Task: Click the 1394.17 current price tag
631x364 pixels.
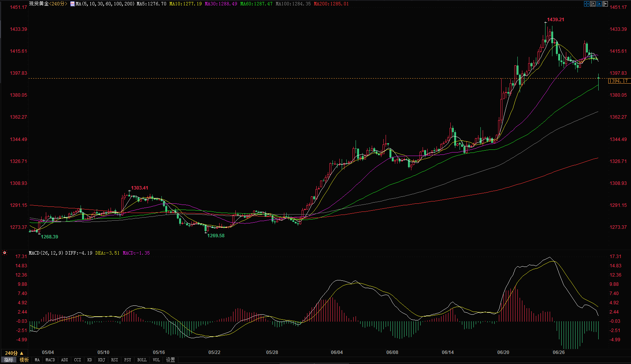Action: [x=618, y=81]
